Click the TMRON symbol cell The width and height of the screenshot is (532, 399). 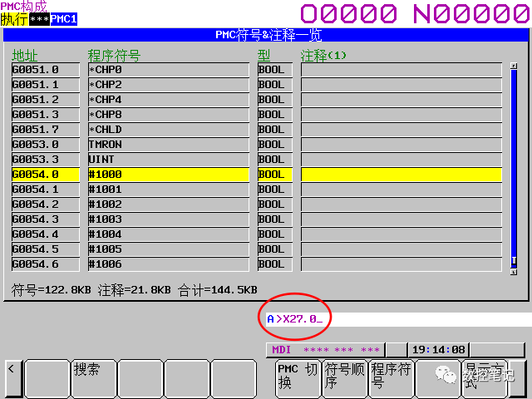(169, 145)
